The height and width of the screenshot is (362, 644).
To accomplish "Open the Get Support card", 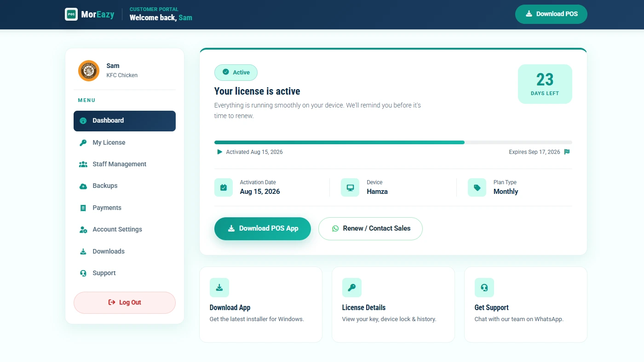I will coord(526,305).
